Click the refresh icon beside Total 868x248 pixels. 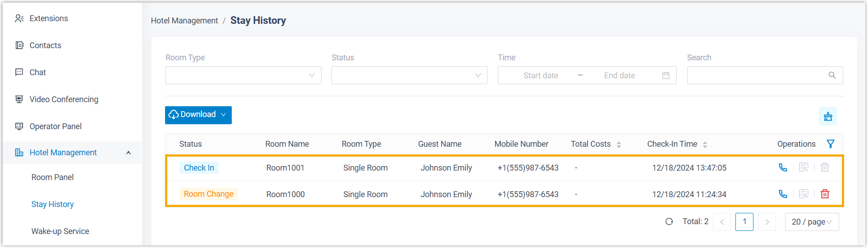(x=669, y=221)
